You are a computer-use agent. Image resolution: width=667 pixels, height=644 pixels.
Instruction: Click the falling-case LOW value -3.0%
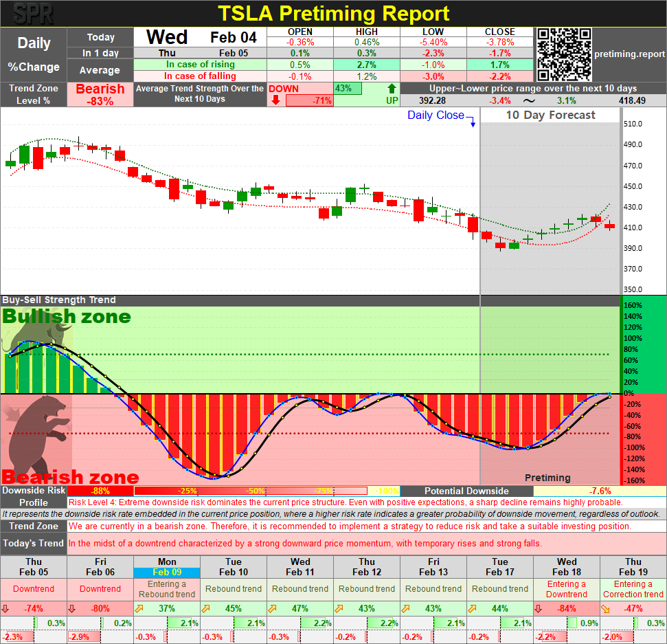pyautogui.click(x=433, y=76)
